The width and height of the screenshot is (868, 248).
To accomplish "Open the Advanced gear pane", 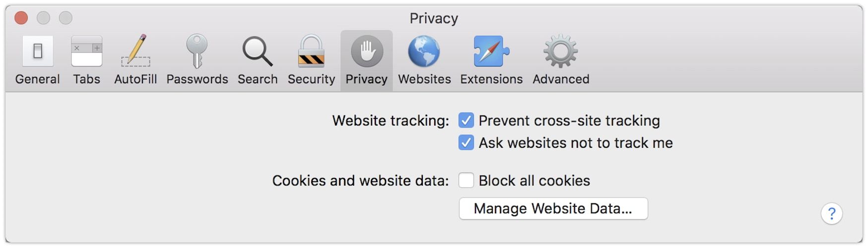I will click(561, 52).
